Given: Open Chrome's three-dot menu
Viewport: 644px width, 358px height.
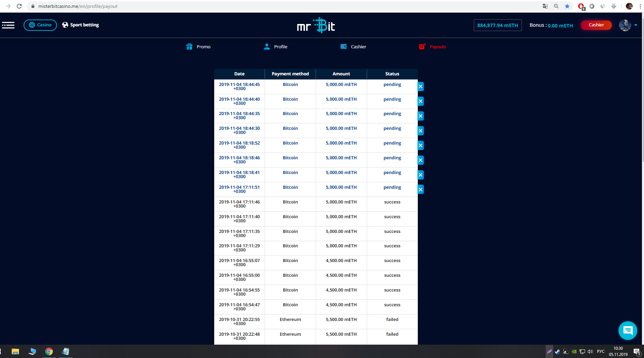Looking at the screenshot, I should [x=640, y=6].
